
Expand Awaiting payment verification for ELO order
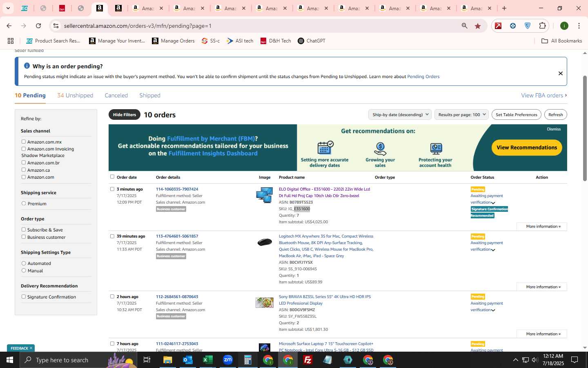tap(493, 203)
